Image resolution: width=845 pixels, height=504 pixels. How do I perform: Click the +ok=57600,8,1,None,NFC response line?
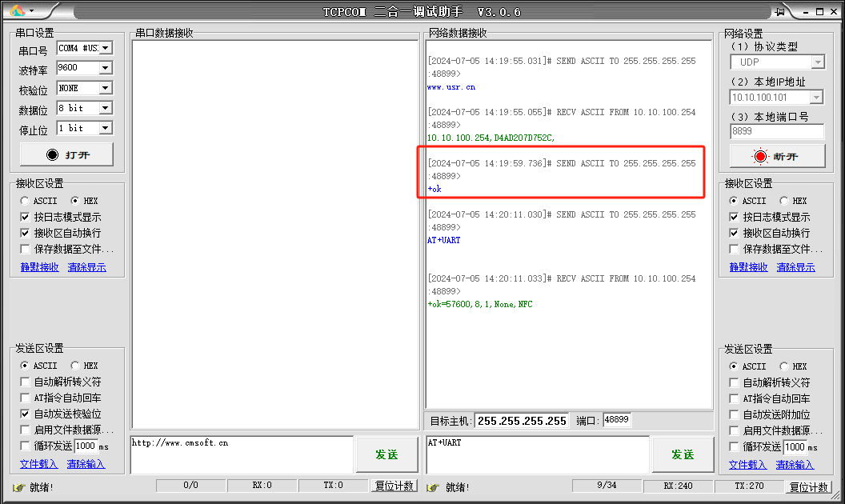(479, 304)
